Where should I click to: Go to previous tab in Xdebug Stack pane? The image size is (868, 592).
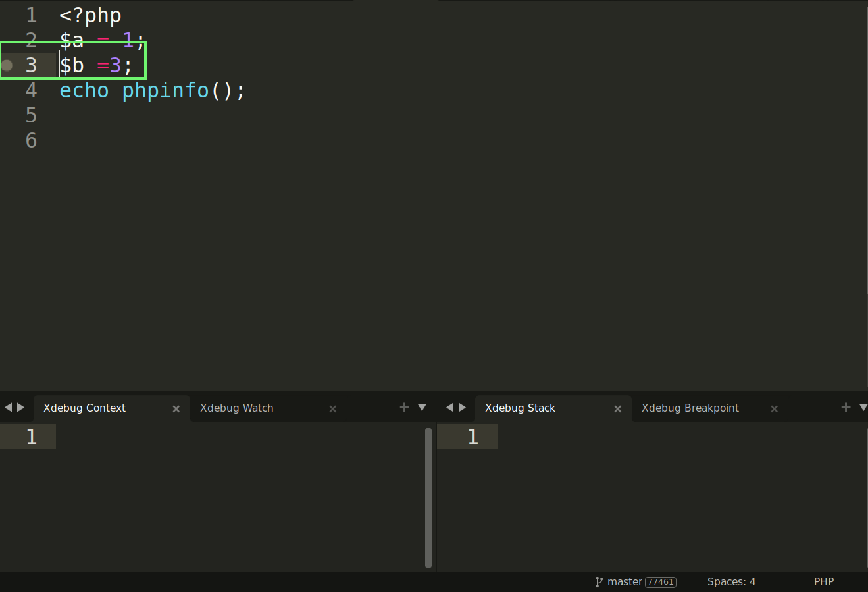coord(449,408)
